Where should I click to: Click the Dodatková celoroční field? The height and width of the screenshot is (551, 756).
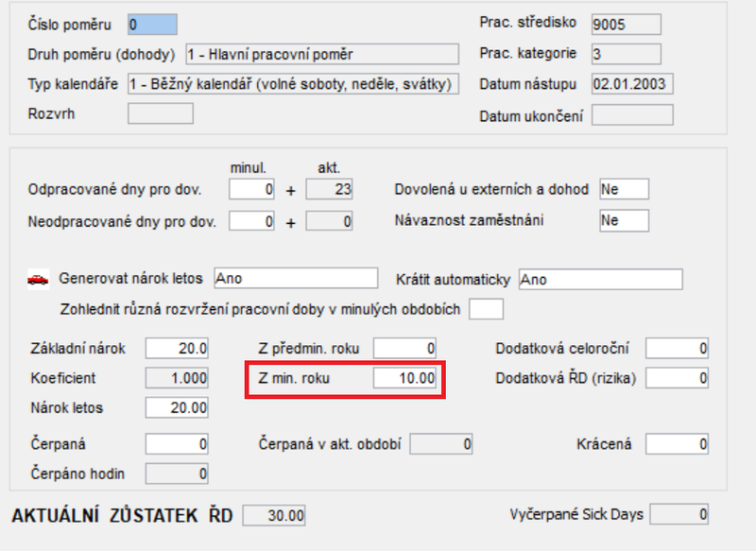point(678,348)
